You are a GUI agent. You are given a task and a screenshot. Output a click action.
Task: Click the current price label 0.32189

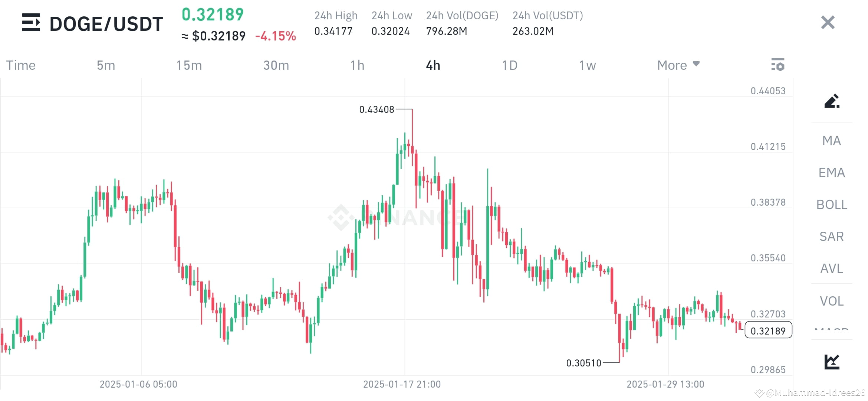pyautogui.click(x=769, y=330)
